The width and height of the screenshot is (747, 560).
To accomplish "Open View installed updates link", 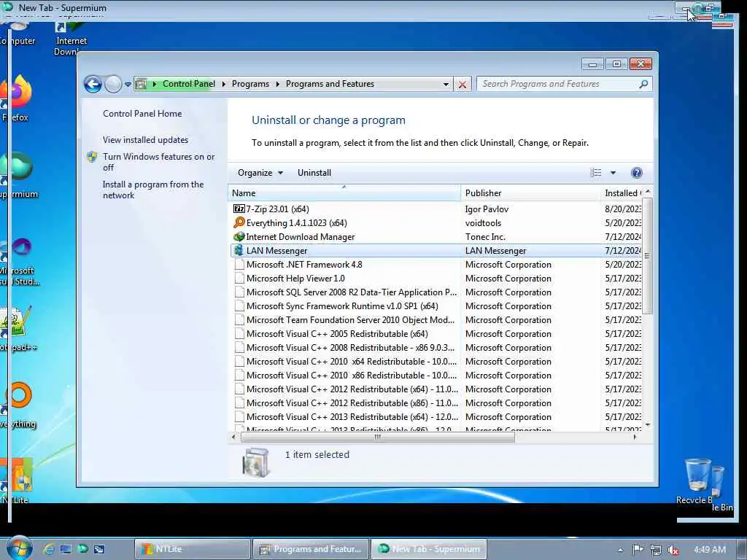I will (145, 139).
